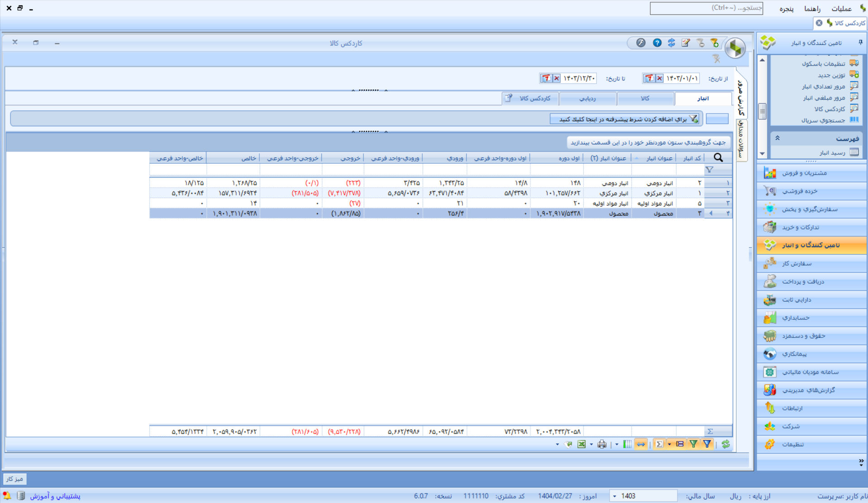Expand the navigation overflow chevron at sidebar bottom
868x503 pixels.
pyautogui.click(x=861, y=462)
